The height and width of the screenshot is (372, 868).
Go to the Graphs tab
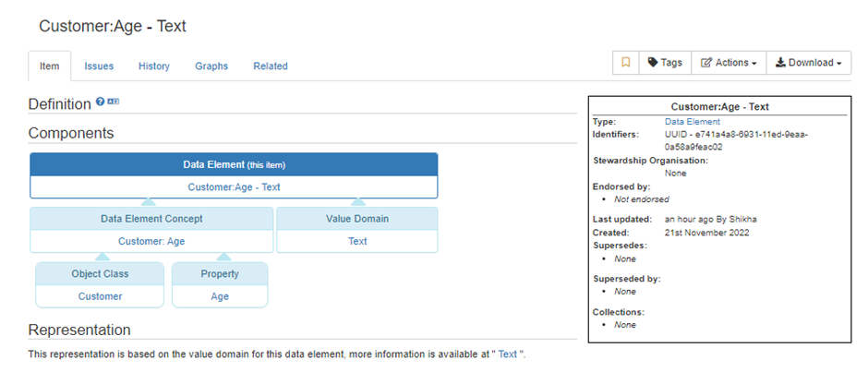(211, 66)
